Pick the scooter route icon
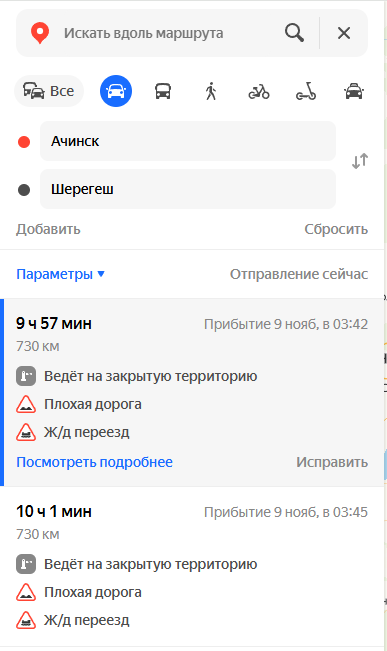387x651 pixels. click(x=306, y=91)
